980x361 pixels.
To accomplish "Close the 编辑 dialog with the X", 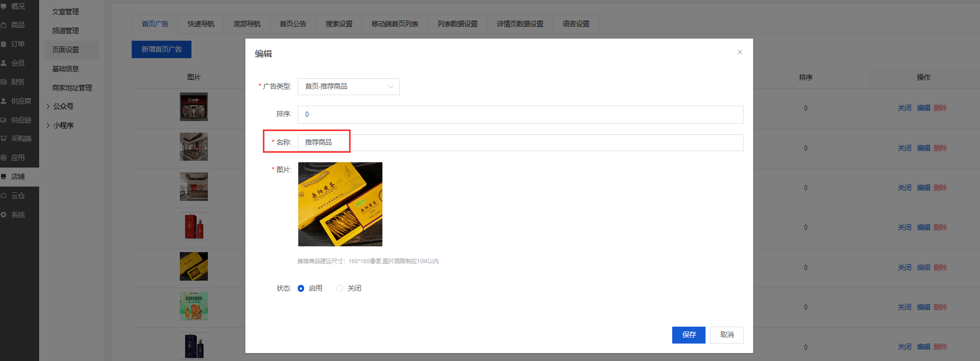I will pyautogui.click(x=740, y=52).
